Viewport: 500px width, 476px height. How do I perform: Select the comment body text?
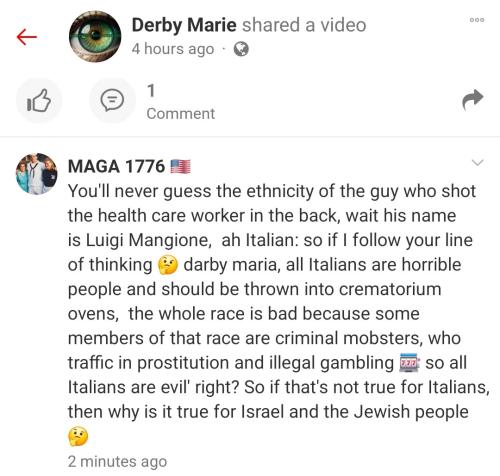279,314
